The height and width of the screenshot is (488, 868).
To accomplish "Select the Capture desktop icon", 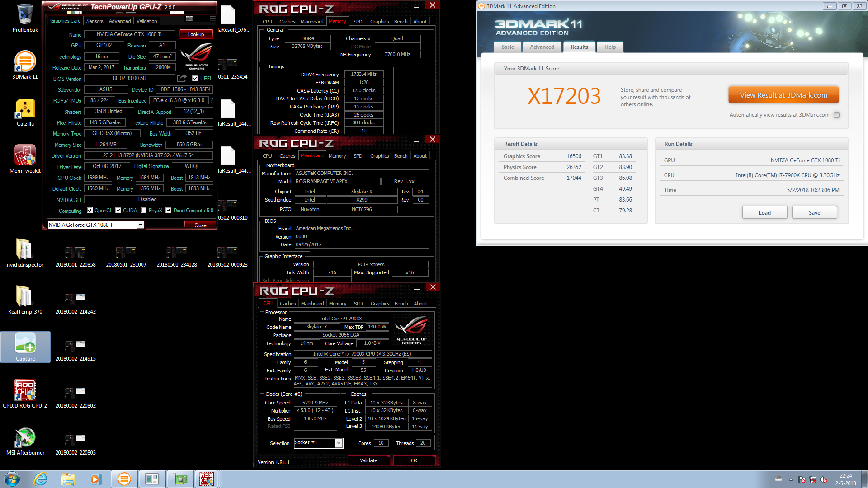I will [25, 347].
